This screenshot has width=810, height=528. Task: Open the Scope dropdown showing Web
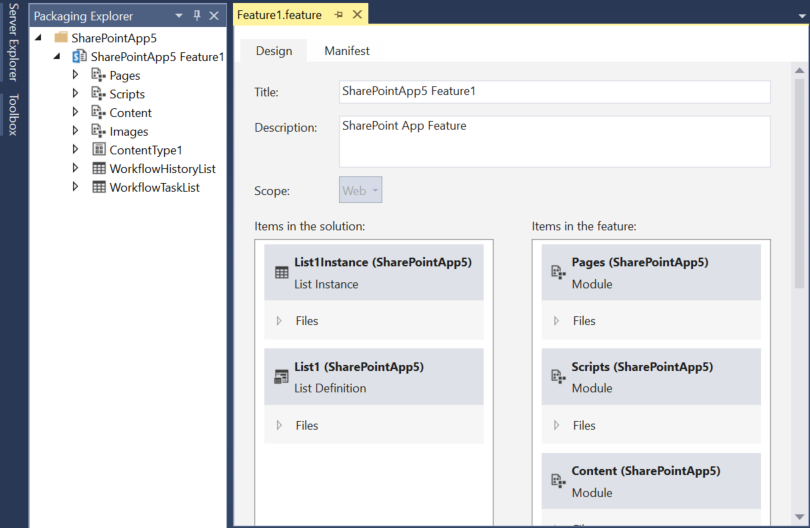coord(361,190)
